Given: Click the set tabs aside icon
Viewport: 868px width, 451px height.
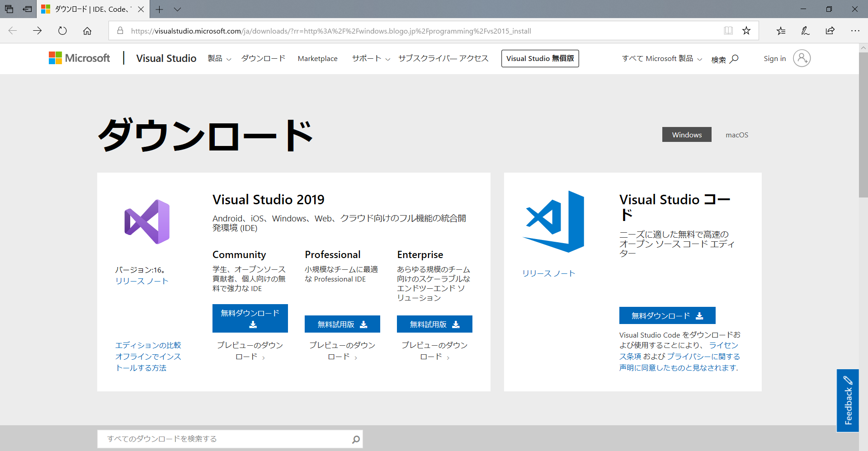Looking at the screenshot, I should [28, 9].
